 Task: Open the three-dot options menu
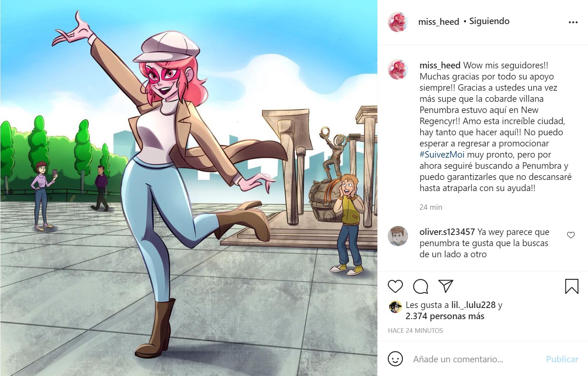(573, 22)
